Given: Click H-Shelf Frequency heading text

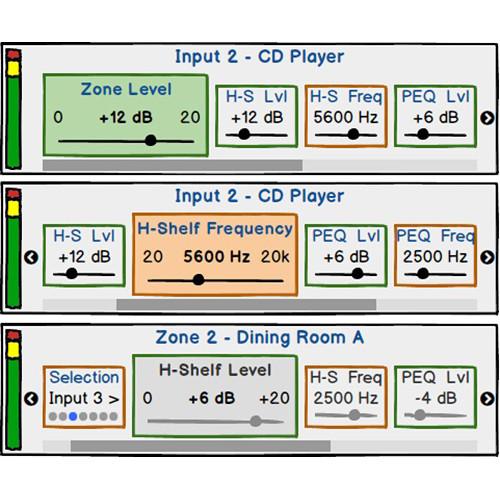Looking at the screenshot, I should [215, 229].
